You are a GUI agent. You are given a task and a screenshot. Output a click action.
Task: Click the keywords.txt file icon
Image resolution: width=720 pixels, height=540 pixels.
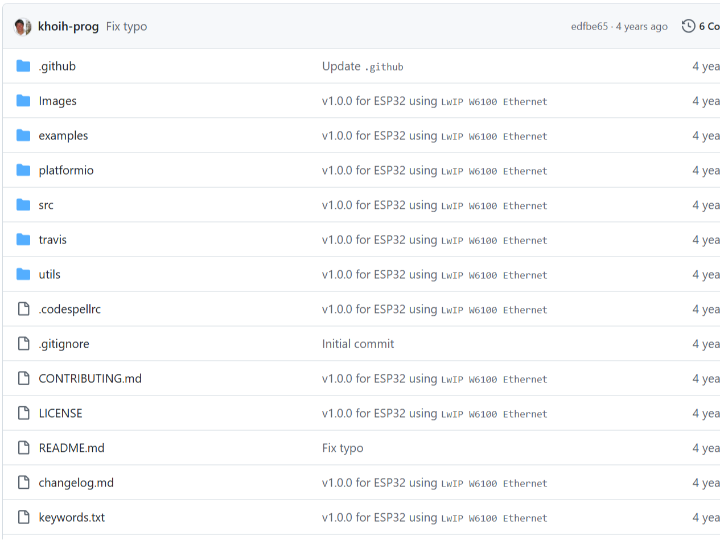point(23,517)
